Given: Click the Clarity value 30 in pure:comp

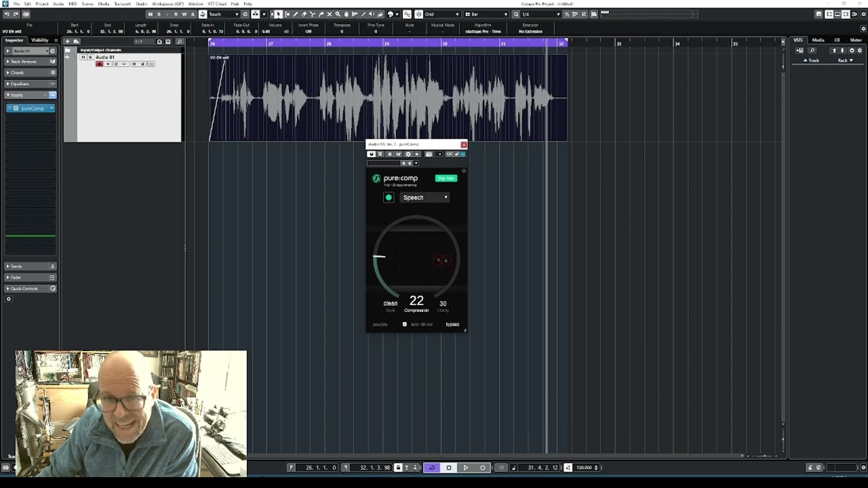Looking at the screenshot, I should 443,304.
